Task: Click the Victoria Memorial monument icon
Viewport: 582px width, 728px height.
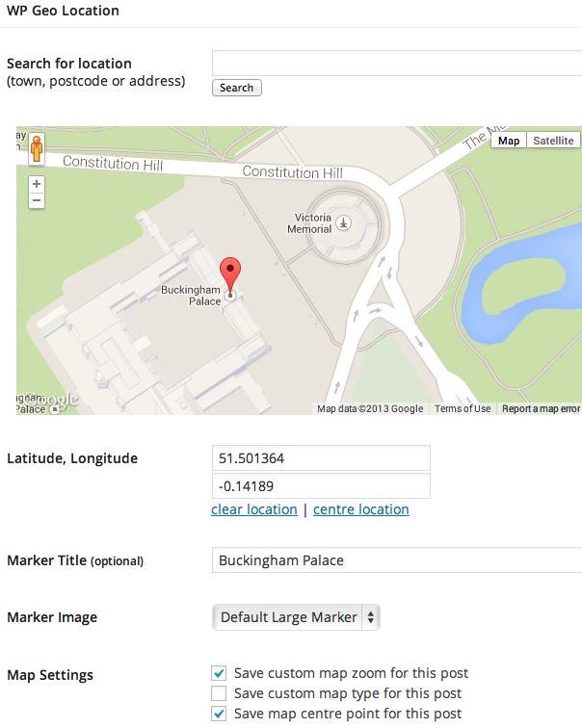Action: 343,223
